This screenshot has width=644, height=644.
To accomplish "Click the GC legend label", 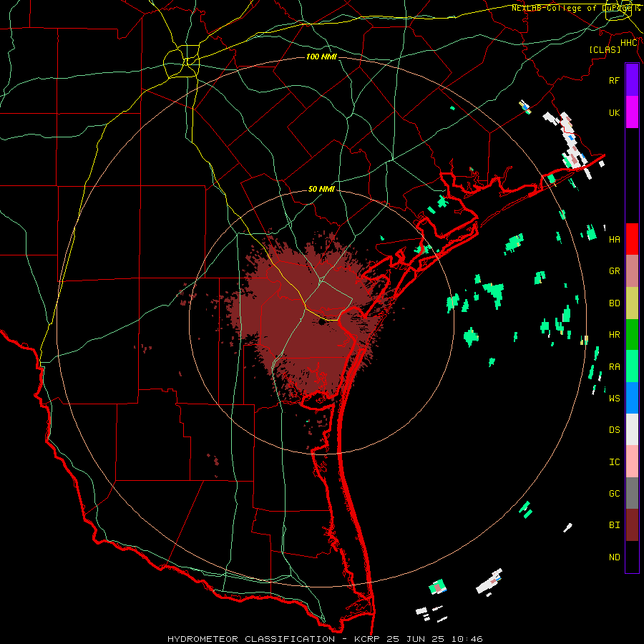I will point(614,494).
